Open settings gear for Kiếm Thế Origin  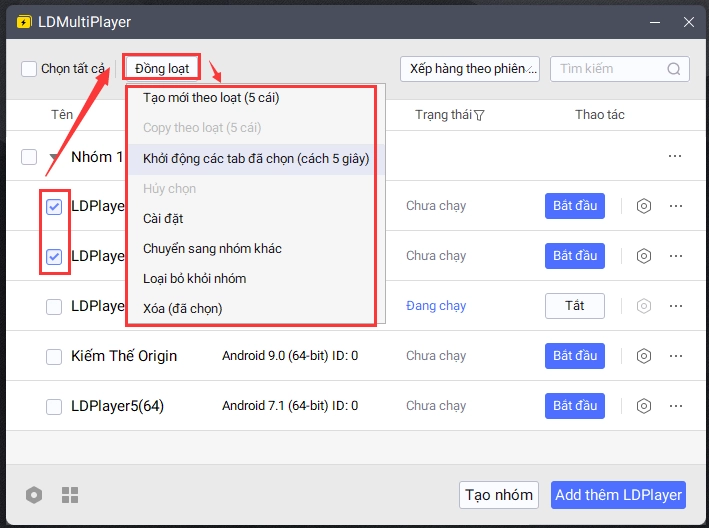[643, 356]
